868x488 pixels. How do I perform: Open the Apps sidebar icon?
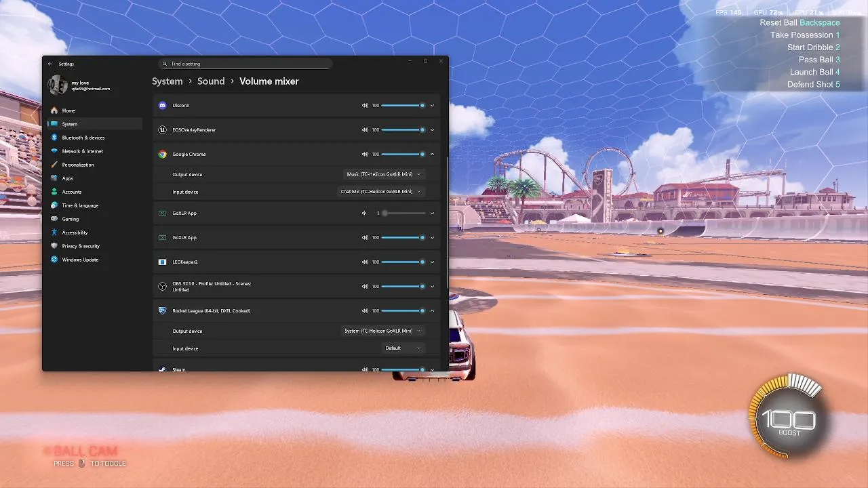tap(54, 178)
